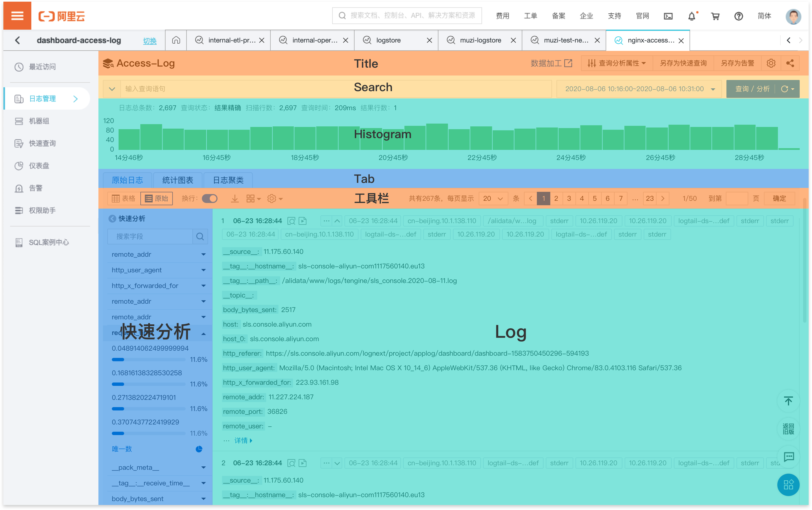Viewport: 812px width, 510px height.
Task: Click the share icon in title bar
Action: point(790,63)
